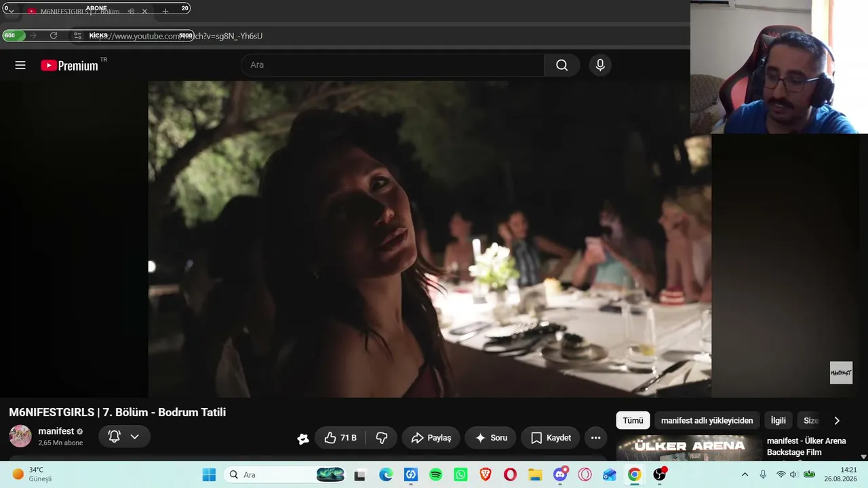Viewport: 868px width, 488px height.
Task: Click the video title M6NIFESTGIRLS 7. Bölüm
Action: click(117, 412)
